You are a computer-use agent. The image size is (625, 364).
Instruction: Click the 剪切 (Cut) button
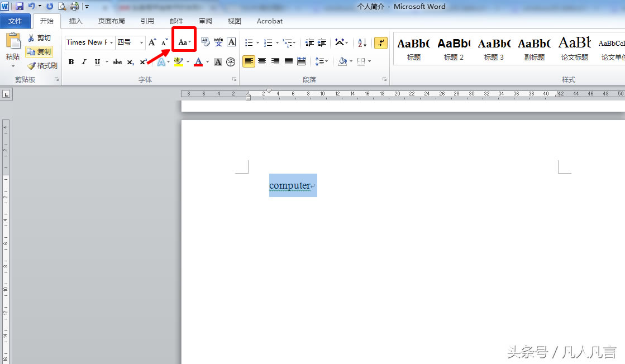click(39, 38)
